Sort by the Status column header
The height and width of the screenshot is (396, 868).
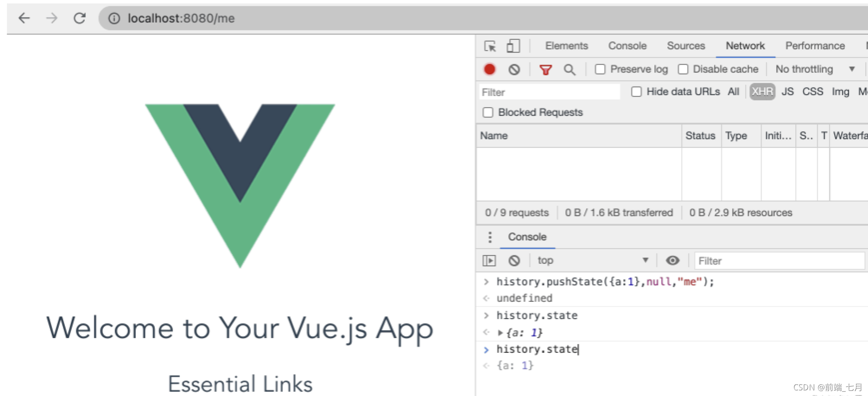point(701,136)
